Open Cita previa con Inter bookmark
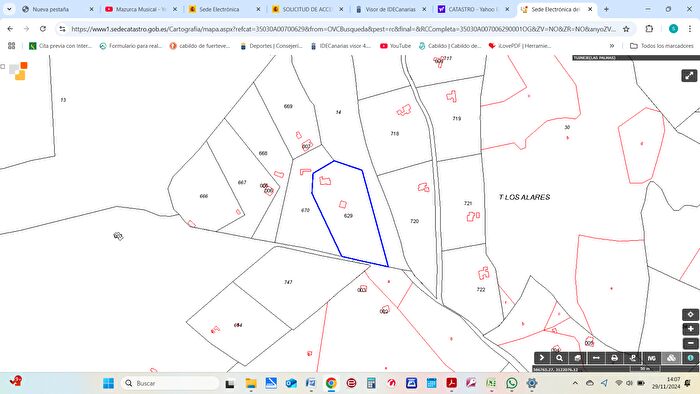The height and width of the screenshot is (394, 700). click(60, 46)
